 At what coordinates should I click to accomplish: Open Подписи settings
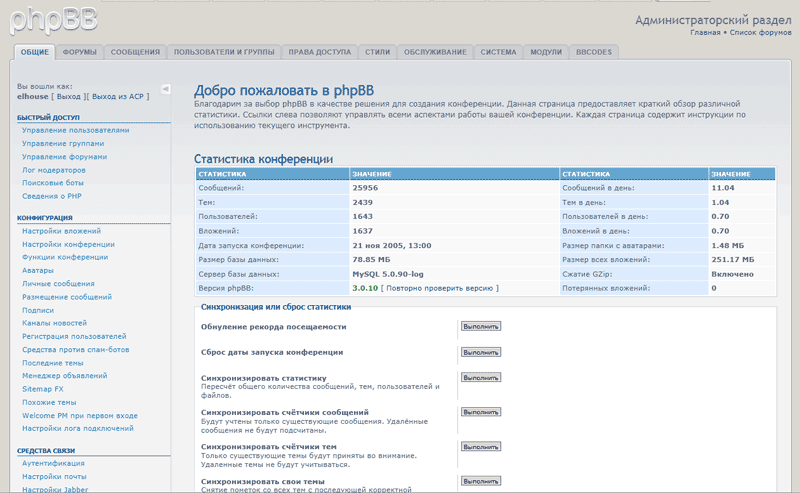(38, 310)
